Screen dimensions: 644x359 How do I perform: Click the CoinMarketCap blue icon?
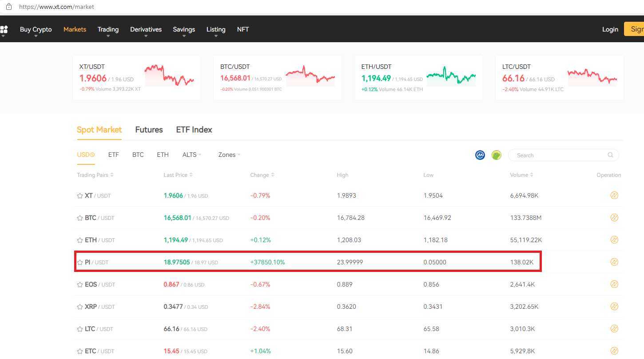480,155
